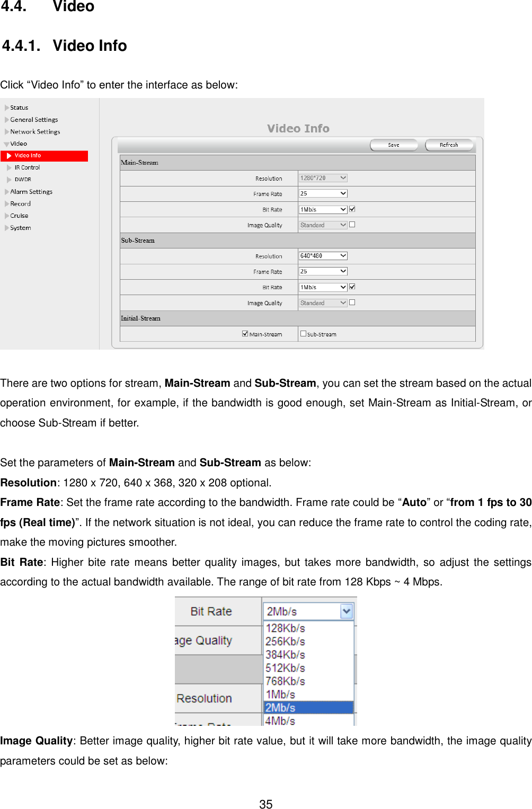The height and width of the screenshot is (809, 532).
Task: Select 512Kb/s from the bit rate list
Action: point(285,668)
